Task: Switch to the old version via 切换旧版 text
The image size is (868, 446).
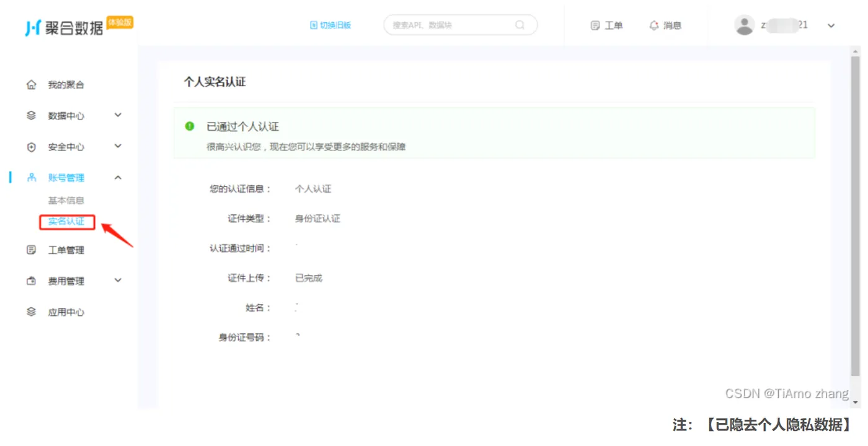Action: [x=335, y=25]
